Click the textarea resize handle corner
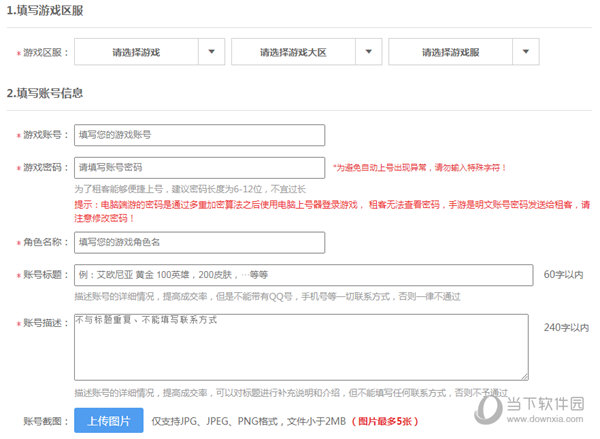 pos(525,377)
